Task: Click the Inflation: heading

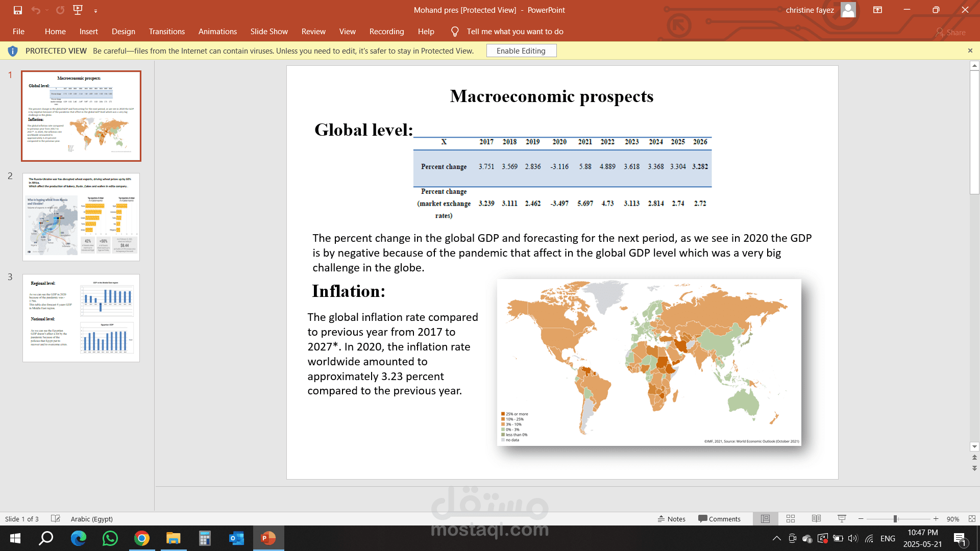Action: coord(349,291)
